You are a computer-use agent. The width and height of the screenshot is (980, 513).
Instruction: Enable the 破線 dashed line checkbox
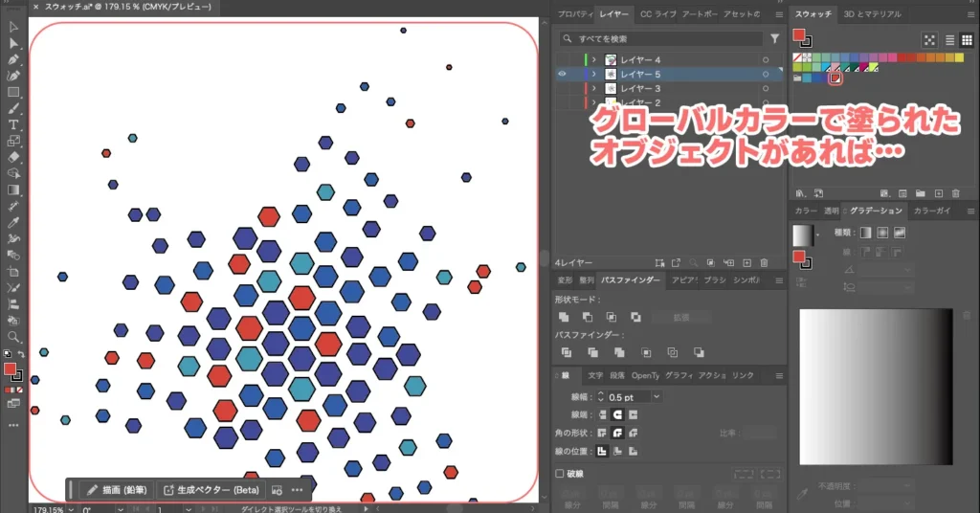pyautogui.click(x=560, y=474)
